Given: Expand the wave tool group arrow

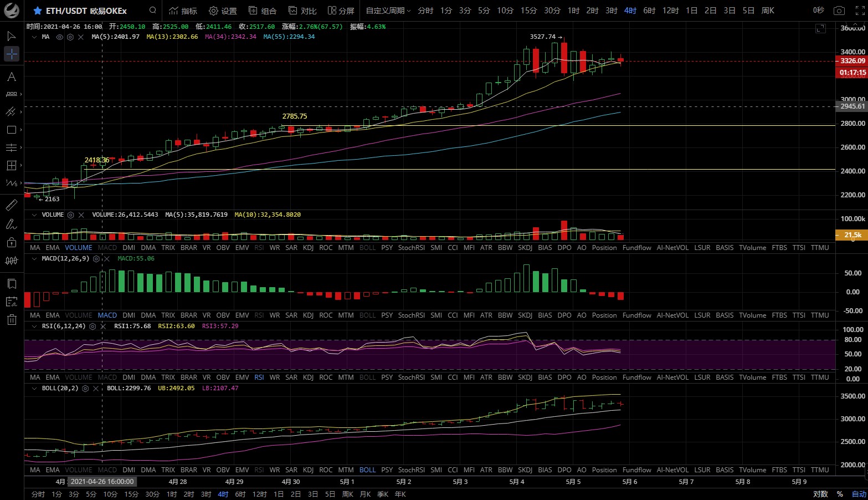Looking at the screenshot, I should tap(21, 183).
